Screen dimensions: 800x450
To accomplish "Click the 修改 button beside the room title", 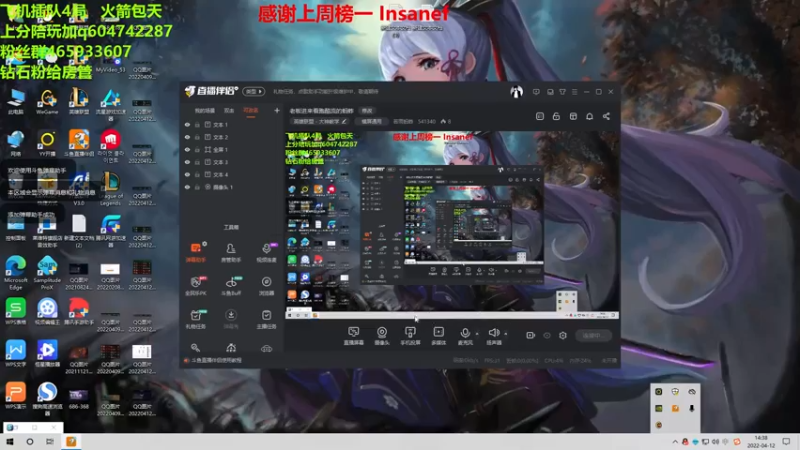I will pos(367,111).
